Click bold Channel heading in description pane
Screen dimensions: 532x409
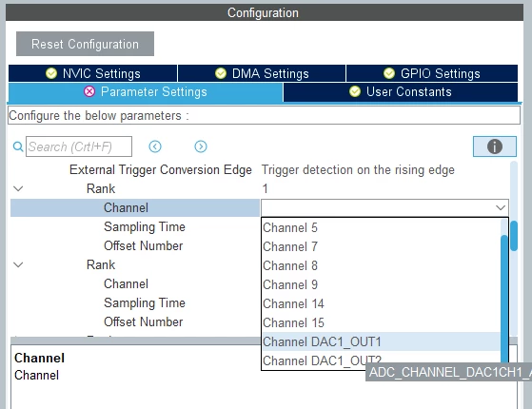tap(39, 358)
